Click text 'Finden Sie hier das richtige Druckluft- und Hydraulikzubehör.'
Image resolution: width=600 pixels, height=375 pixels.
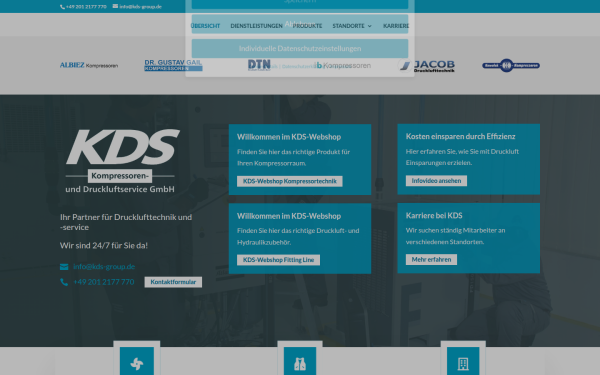pos(298,236)
